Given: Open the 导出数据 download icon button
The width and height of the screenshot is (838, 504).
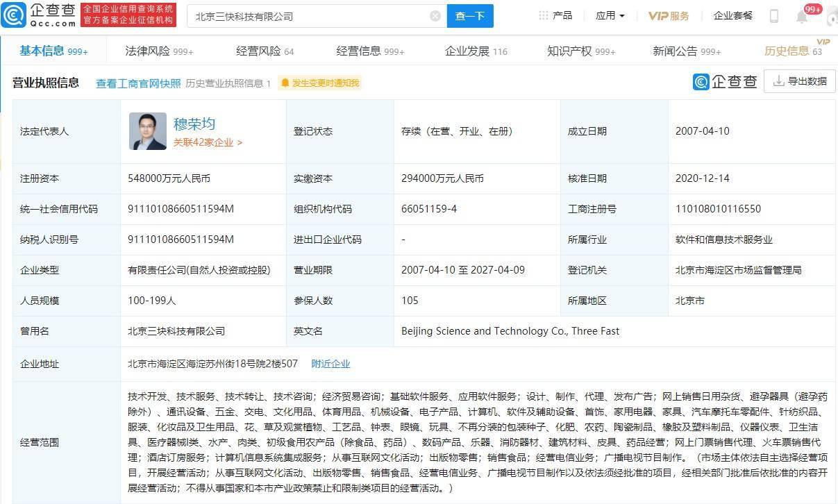Looking at the screenshot, I should [799, 81].
